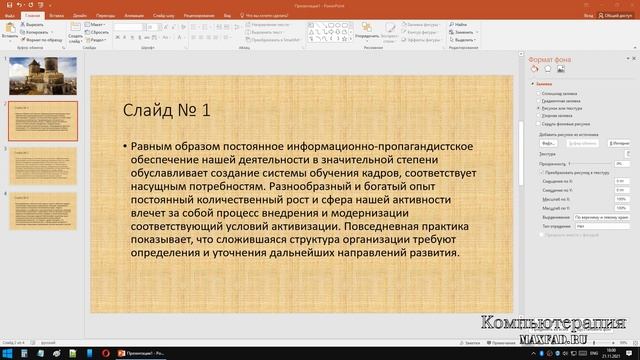Viewport: 640px width, 360px height.
Task: Click the Offset X (Смещение по X) field
Action: tap(622, 181)
